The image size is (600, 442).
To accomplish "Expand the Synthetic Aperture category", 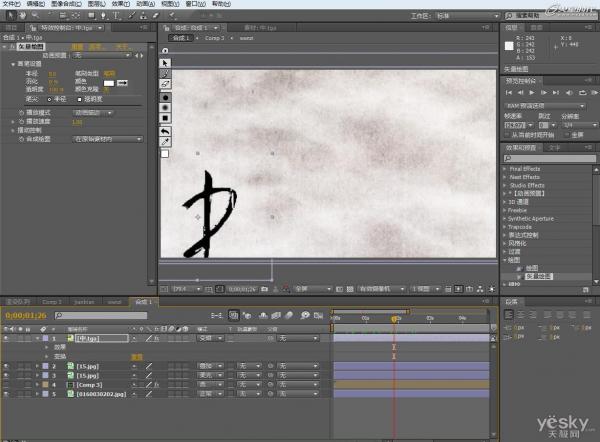I will [x=504, y=219].
